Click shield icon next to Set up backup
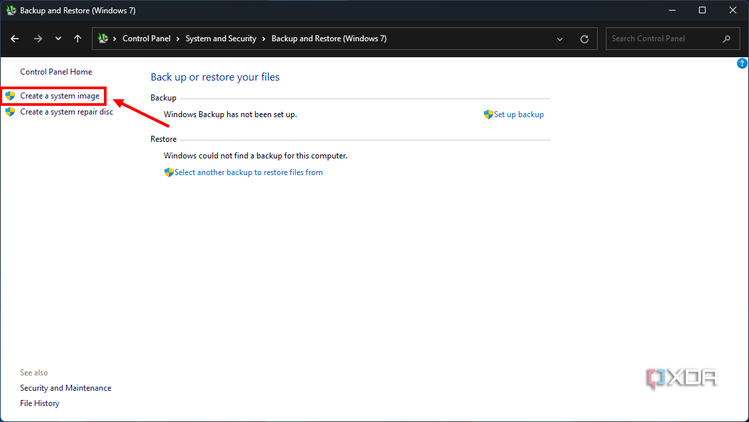749x422 pixels. pyautogui.click(x=488, y=114)
